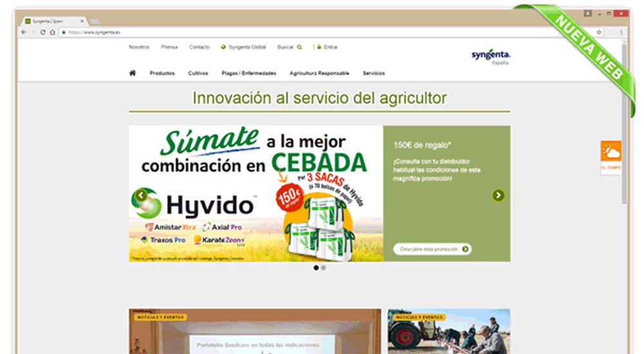Bookmark page with star icon
644x354 pixels.
(599, 32)
